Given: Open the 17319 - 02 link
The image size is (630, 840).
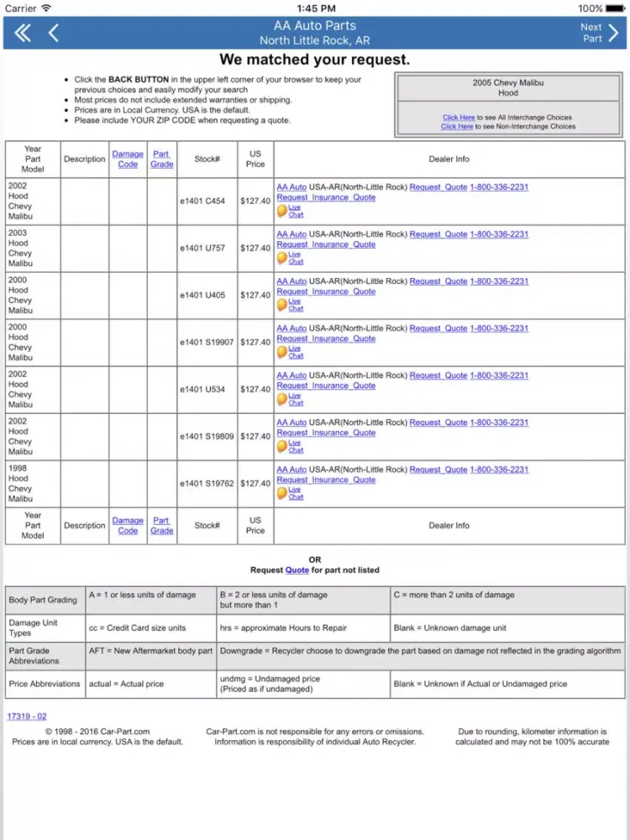Looking at the screenshot, I should point(27,717).
